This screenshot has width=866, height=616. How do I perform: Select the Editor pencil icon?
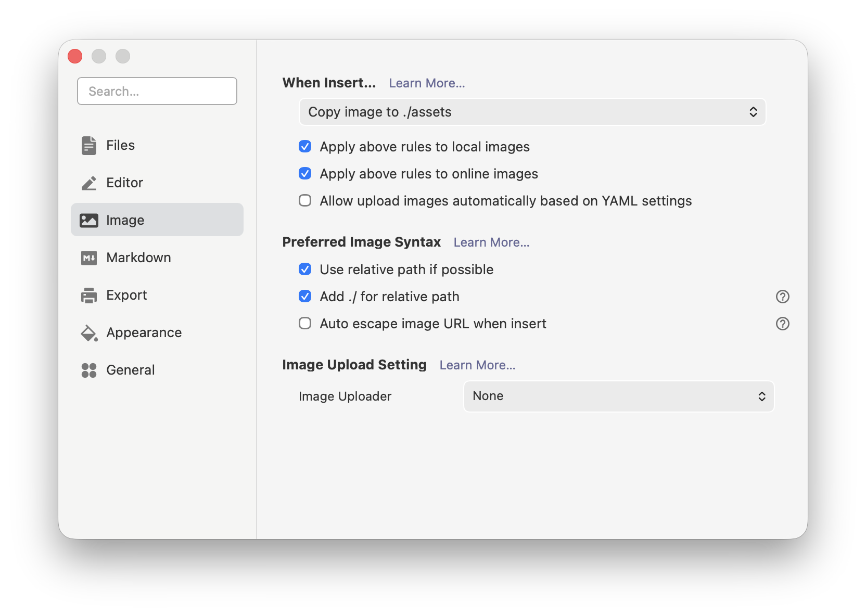point(89,183)
